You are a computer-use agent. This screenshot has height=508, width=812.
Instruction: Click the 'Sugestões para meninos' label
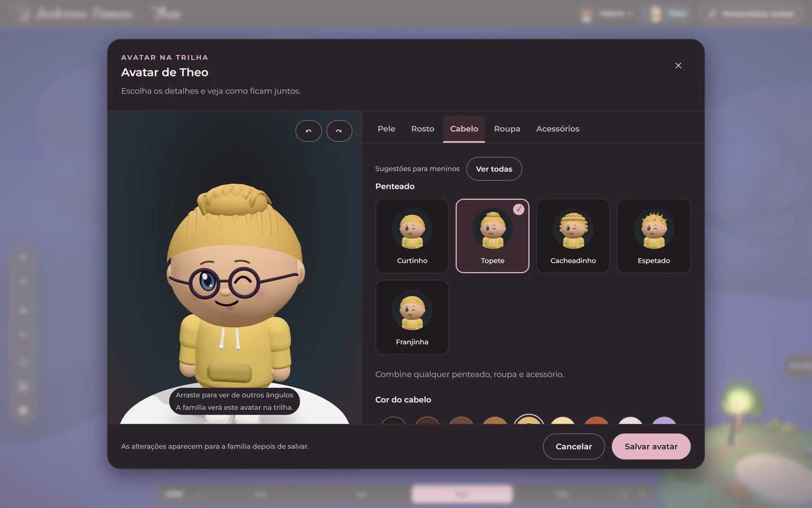pyautogui.click(x=417, y=169)
